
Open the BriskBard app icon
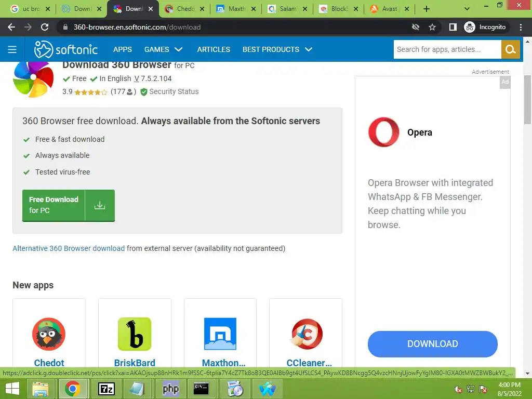[135, 334]
